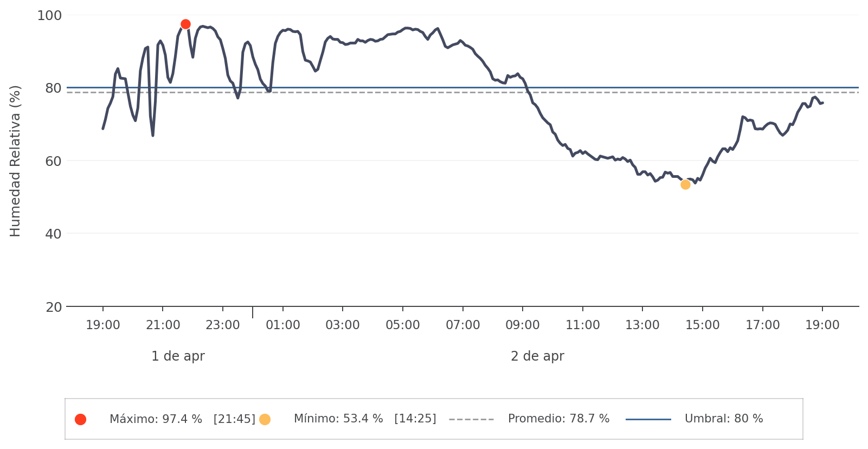Click the 23:00 time tick label
Image resolution: width=868 pixels, height=449 pixels.
click(223, 325)
